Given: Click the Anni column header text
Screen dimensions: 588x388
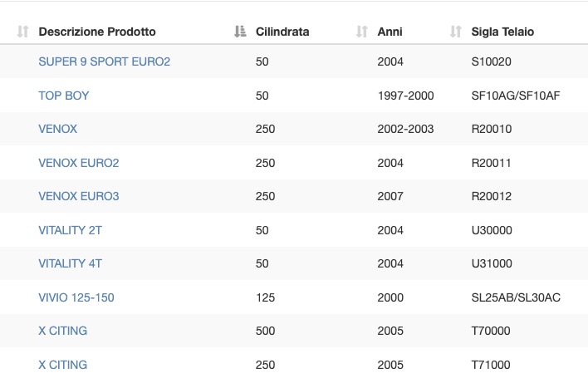Looking at the screenshot, I should 390,32.
